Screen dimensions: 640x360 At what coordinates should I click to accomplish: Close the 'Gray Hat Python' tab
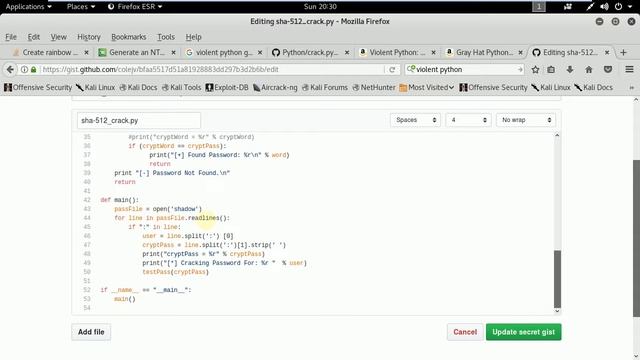pos(520,52)
